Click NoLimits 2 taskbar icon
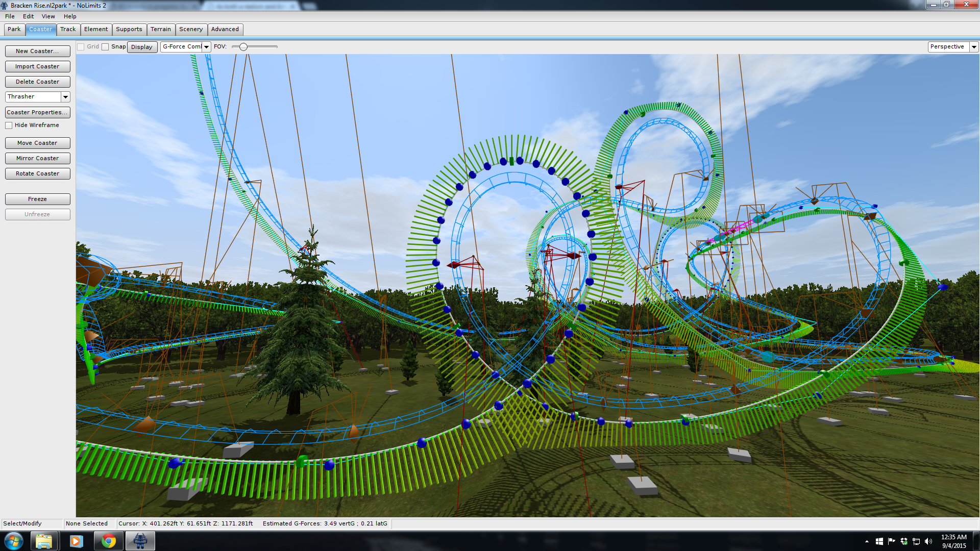Viewport: 980px width, 551px height. point(140,541)
